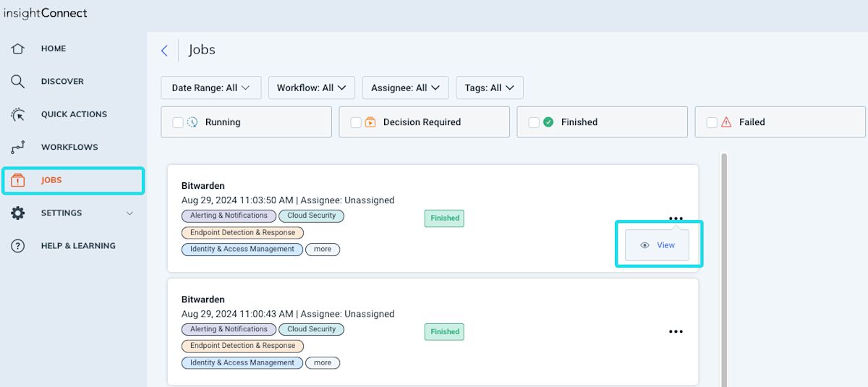
Task: Click the Jobs box icon
Action: [18, 180]
